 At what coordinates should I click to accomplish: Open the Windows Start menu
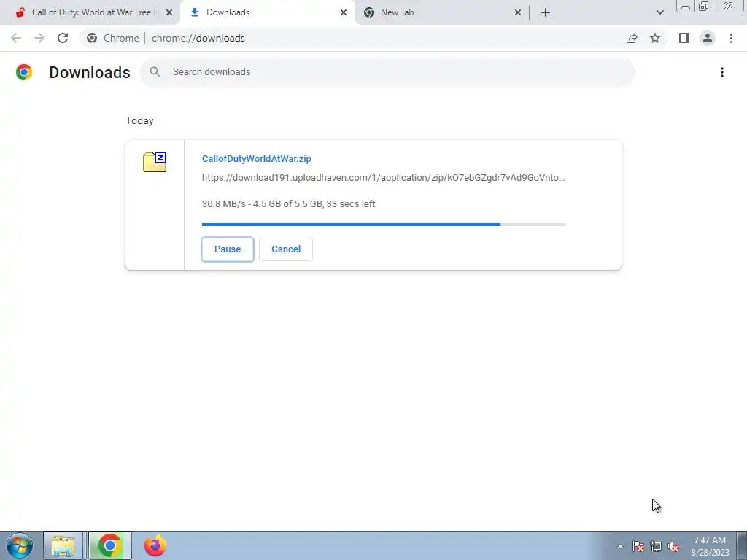pyautogui.click(x=20, y=545)
